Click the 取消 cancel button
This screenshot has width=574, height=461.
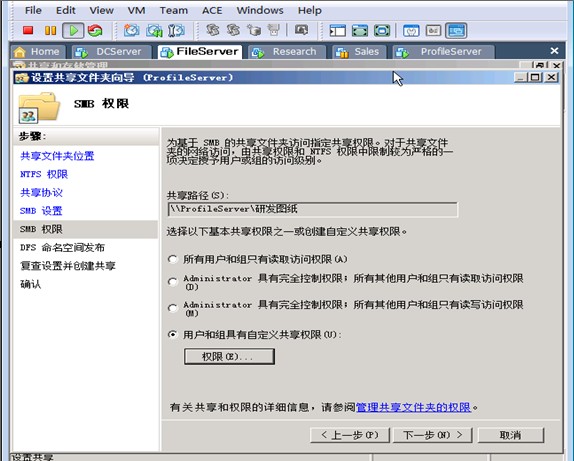[510, 435]
